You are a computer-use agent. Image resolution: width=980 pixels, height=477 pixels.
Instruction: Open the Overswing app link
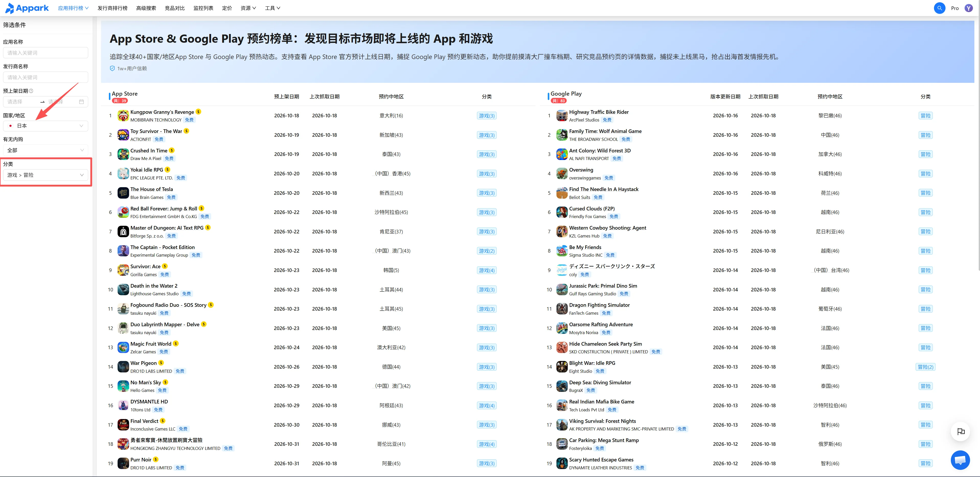(x=581, y=170)
